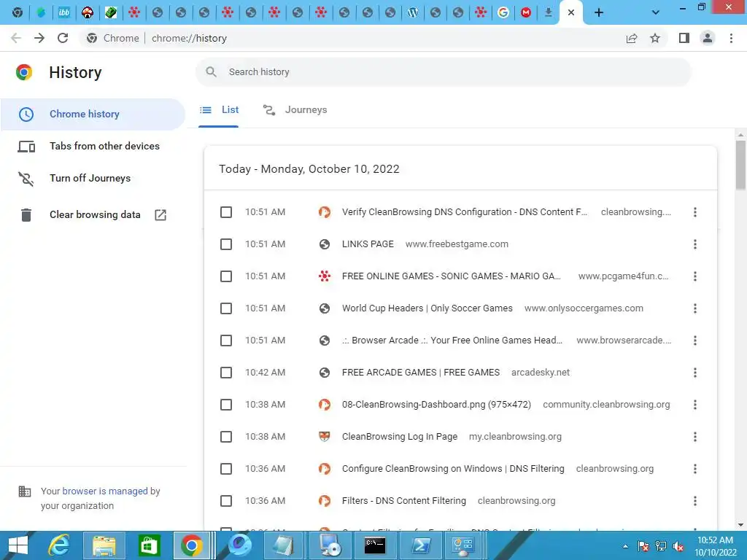Open the side panel icon
Viewport: 747px width, 560px height.
pos(684,38)
